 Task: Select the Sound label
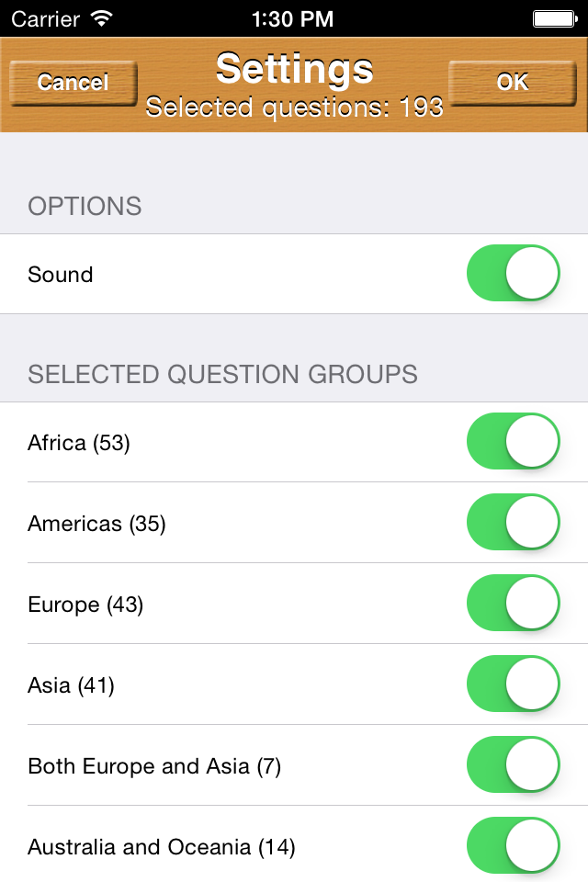(x=61, y=275)
